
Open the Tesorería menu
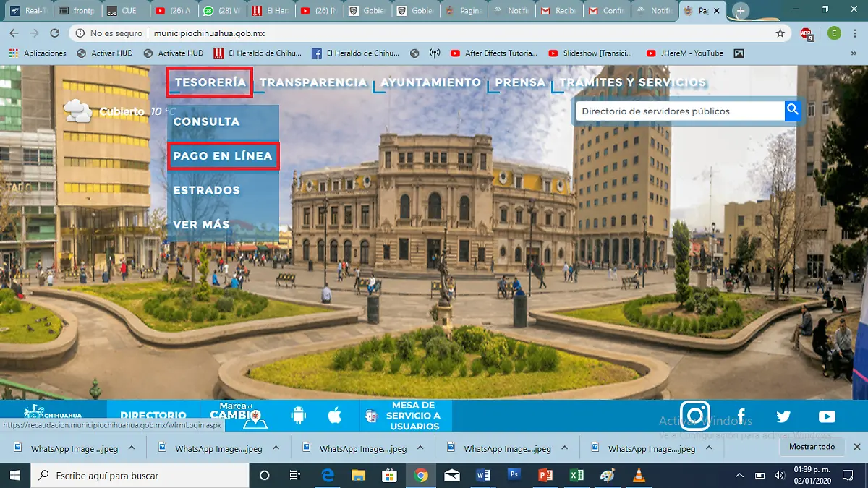pyautogui.click(x=210, y=82)
